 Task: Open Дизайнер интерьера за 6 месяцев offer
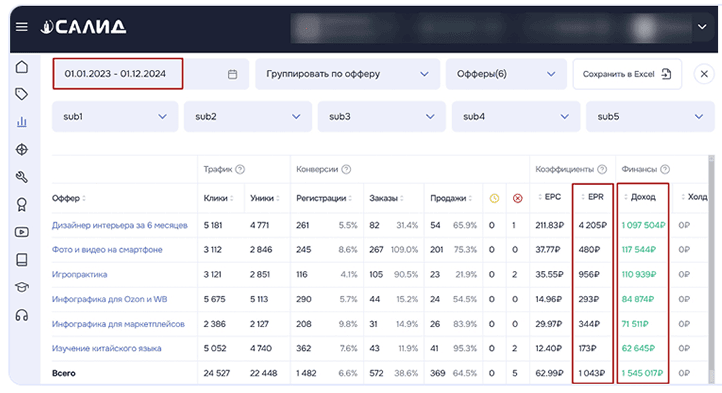(120, 225)
